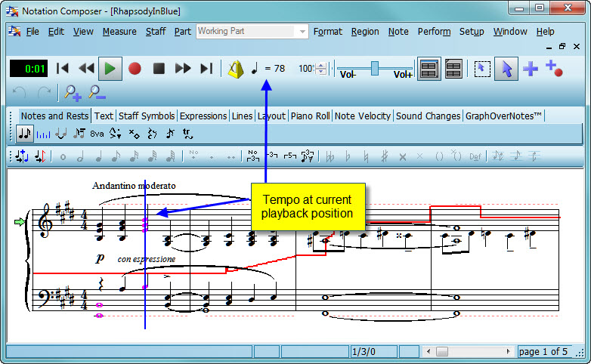
Task: Click the rewind to beginning button
Action: pos(63,68)
